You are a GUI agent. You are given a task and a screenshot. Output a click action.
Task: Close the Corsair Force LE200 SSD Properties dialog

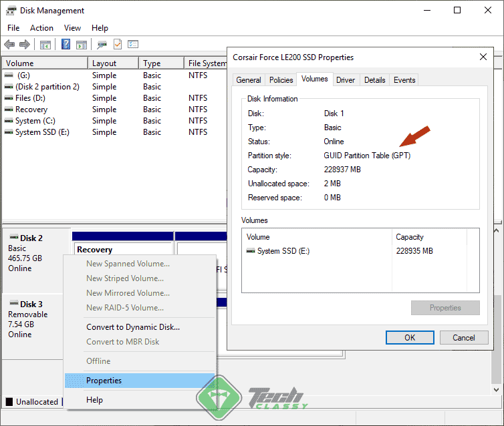point(483,57)
